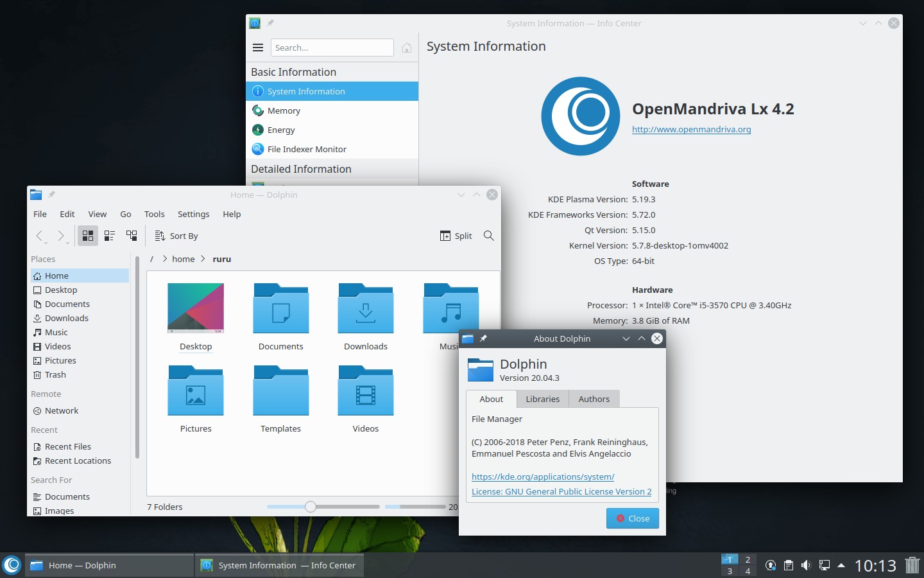Open the kde.org applications link

click(x=543, y=477)
